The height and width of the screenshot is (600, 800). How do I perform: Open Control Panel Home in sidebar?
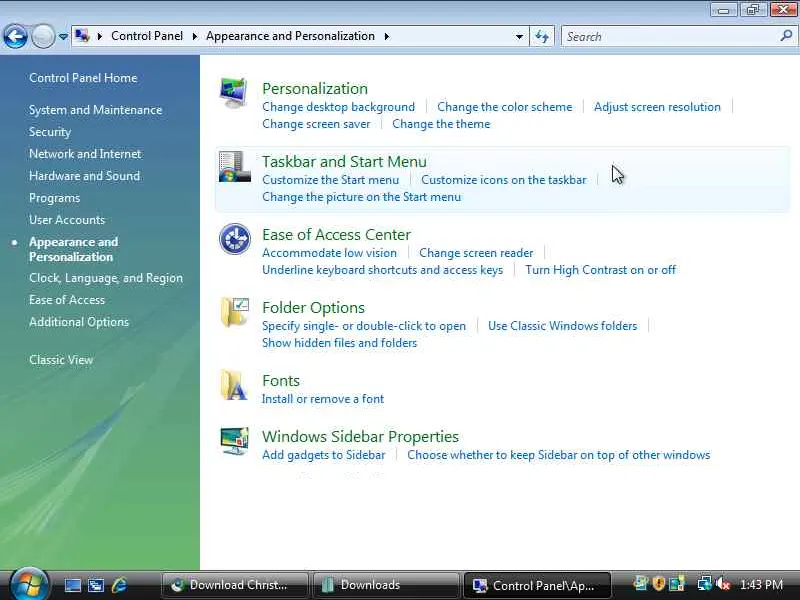[83, 78]
